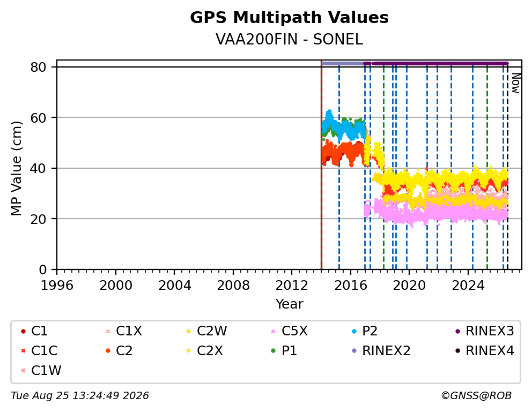Click the C1 legend marker dot
The width and height of the screenshot is (532, 412).
[x=23, y=331]
